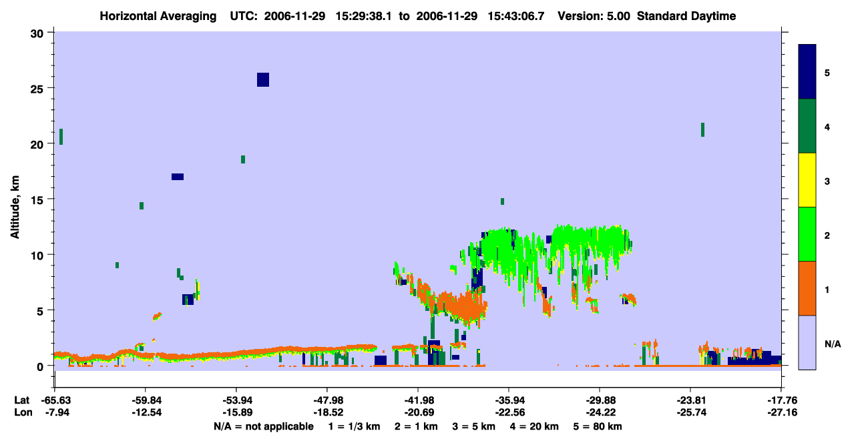This screenshot has height=445, width=868.
Task: Click latitude value -35.94
Action: coord(508,400)
